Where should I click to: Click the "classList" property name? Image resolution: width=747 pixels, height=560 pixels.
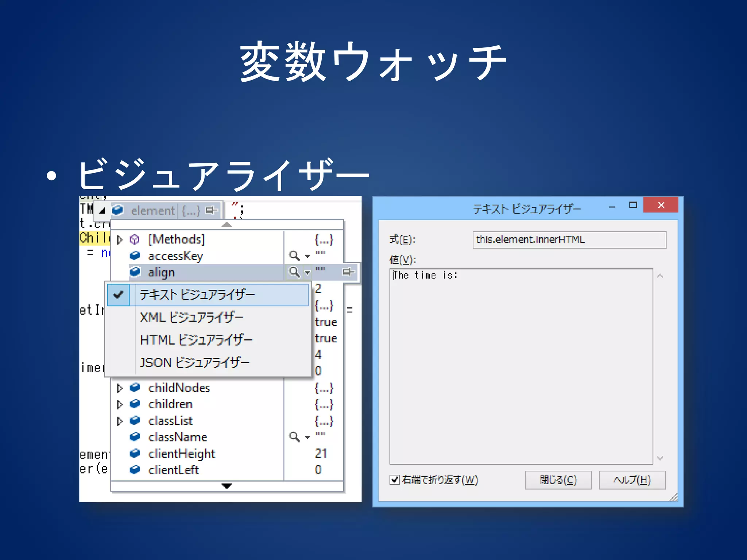(170, 421)
